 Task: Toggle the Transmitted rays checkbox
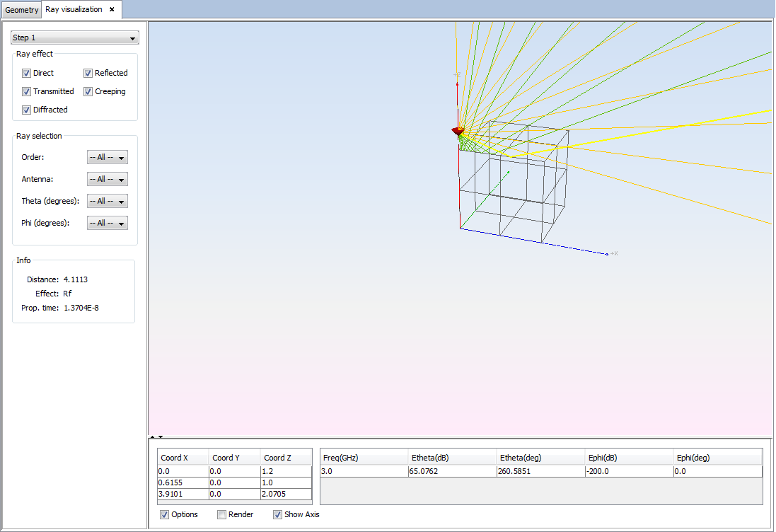click(x=26, y=91)
